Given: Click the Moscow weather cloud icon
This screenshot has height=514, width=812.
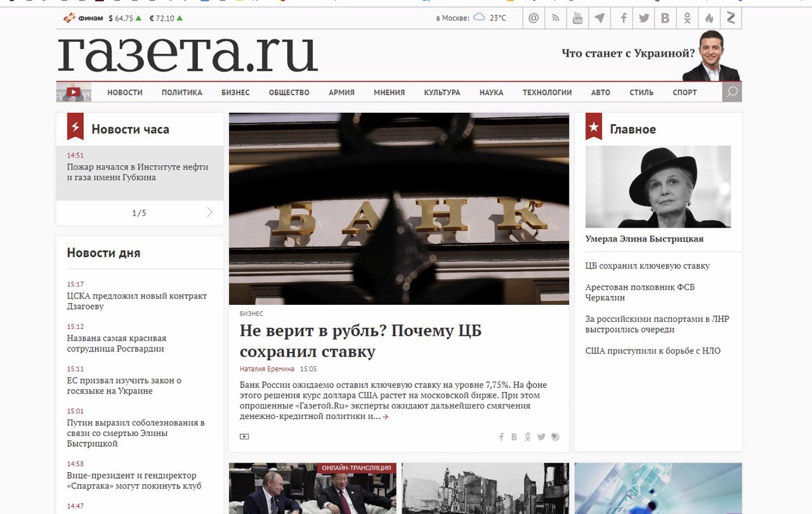Looking at the screenshot, I should click(480, 18).
